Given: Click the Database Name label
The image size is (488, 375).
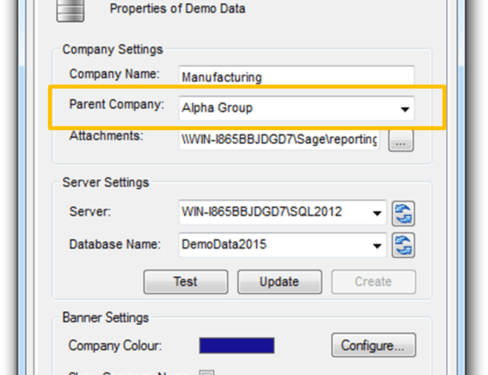Looking at the screenshot, I should coord(115,244).
